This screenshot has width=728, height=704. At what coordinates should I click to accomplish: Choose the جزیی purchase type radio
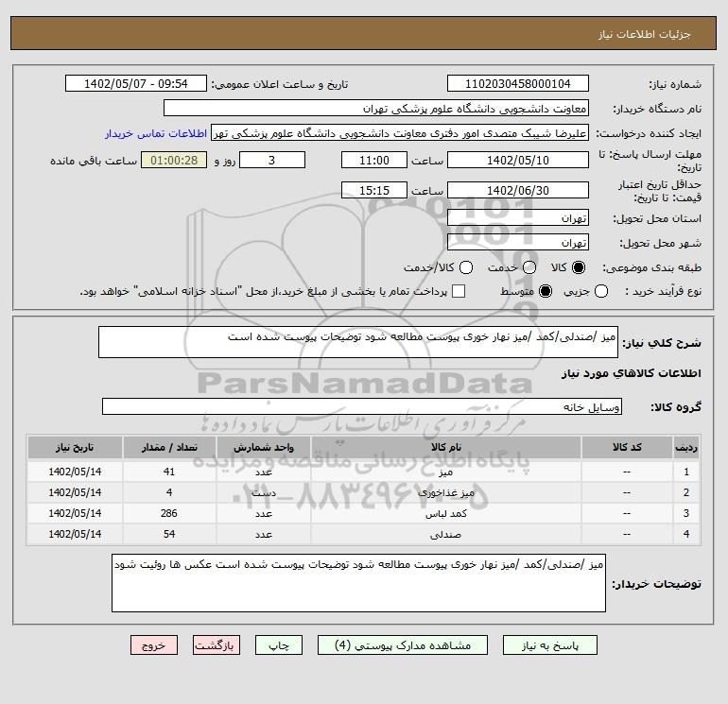[601, 291]
